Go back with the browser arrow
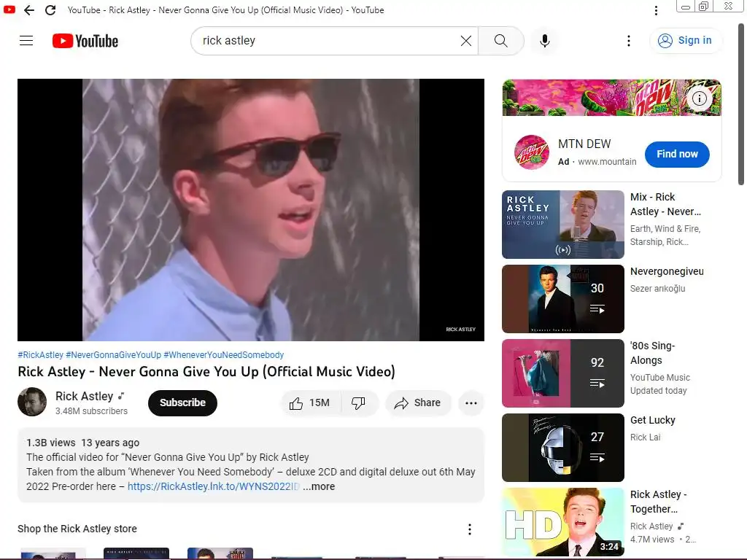This screenshot has height=560, width=747. tap(29, 10)
